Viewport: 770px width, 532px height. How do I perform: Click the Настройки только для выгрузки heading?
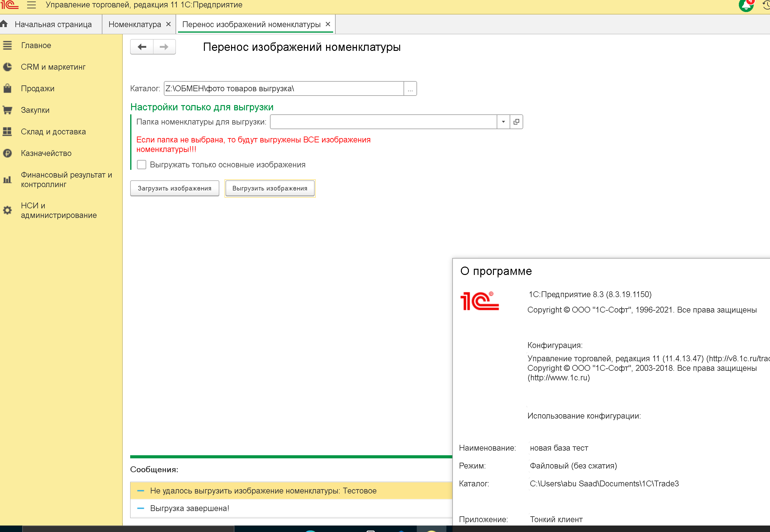pyautogui.click(x=202, y=107)
